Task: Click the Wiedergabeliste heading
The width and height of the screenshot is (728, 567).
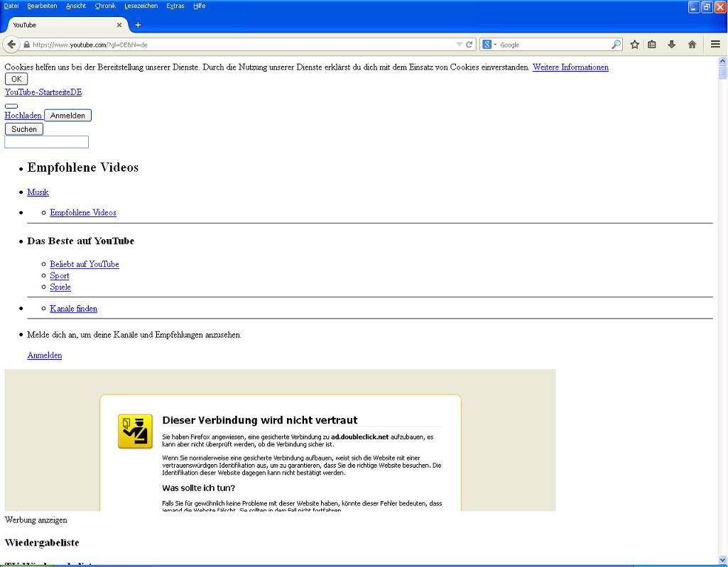Action: coord(42,543)
